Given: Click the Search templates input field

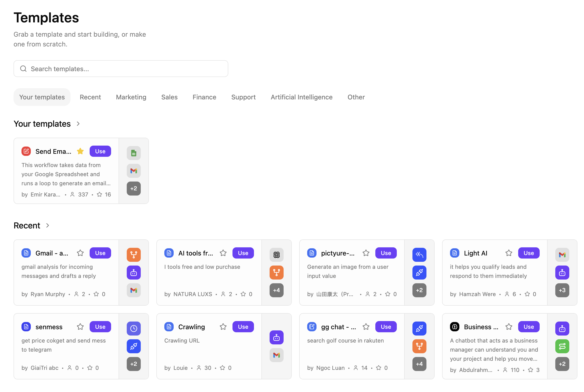Looking at the screenshot, I should (121, 69).
